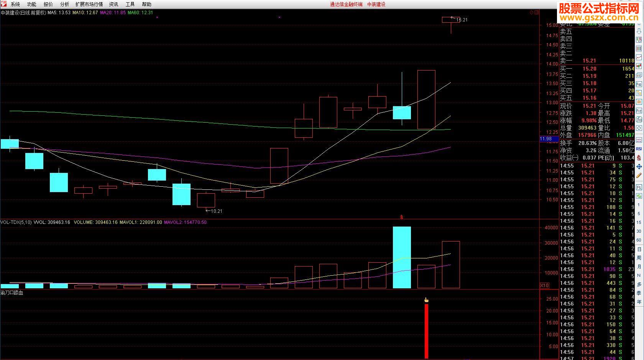The image size is (644, 360).
Task: Click the X10 volume scale button
Action: pyautogui.click(x=544, y=285)
